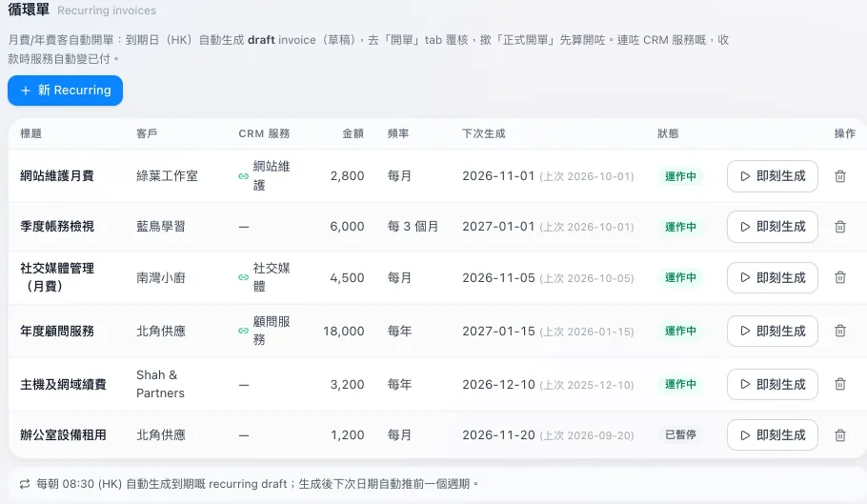Create a new Recurring invoice

coord(65,91)
